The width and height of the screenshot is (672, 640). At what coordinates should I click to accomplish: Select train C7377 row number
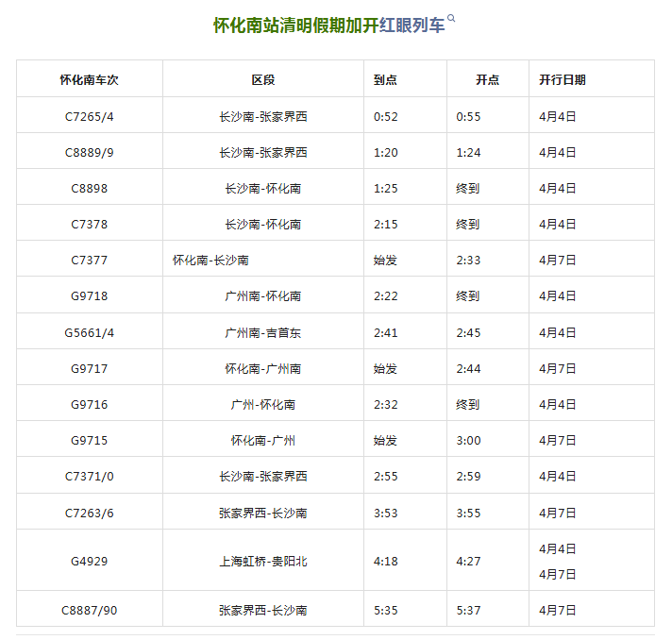click(x=90, y=260)
